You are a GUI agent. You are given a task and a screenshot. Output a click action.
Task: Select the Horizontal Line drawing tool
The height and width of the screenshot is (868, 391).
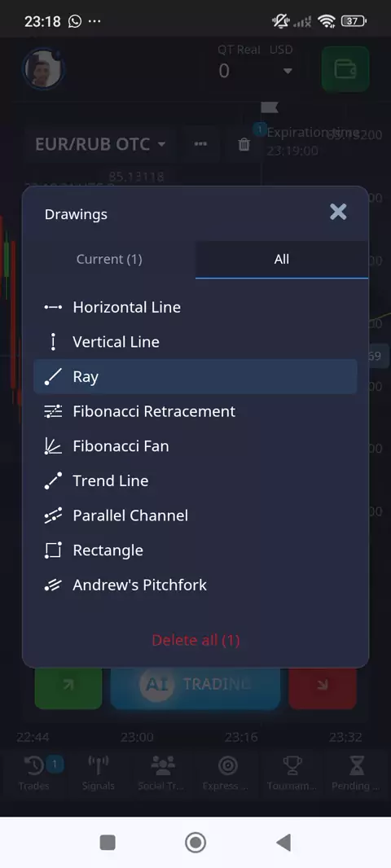tap(195, 307)
